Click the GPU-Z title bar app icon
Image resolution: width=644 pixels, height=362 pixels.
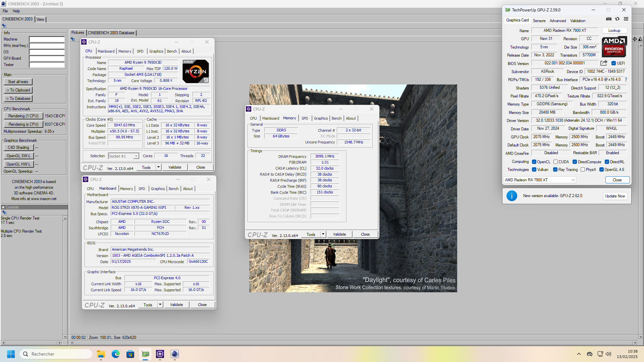[508, 10]
